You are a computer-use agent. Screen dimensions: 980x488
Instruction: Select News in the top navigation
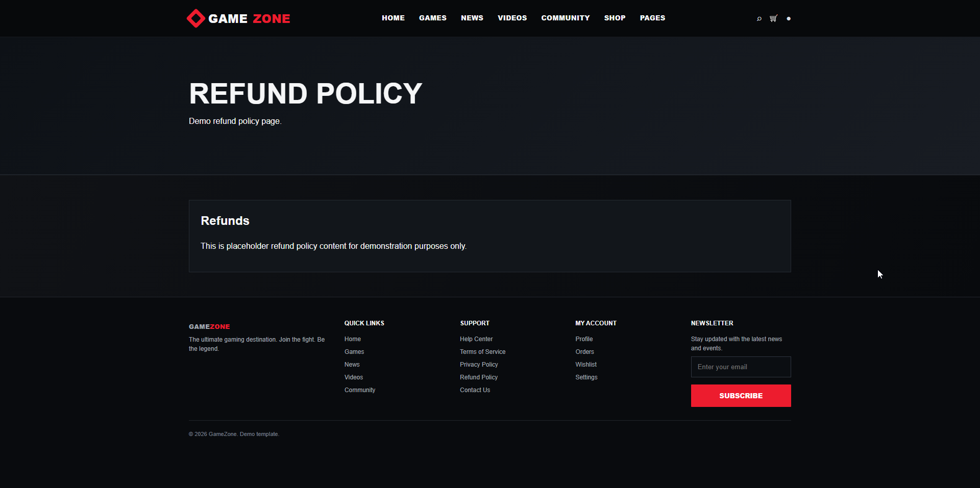point(472,18)
